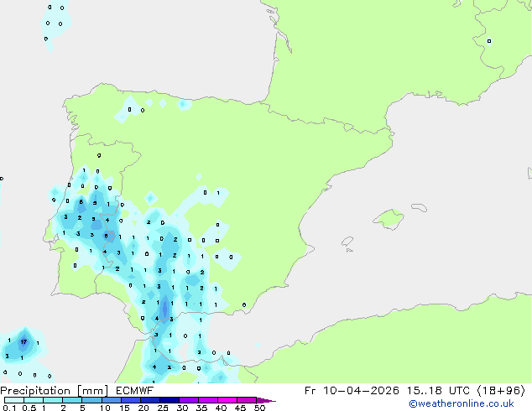Click the Menorca island outline

[x=419, y=207]
